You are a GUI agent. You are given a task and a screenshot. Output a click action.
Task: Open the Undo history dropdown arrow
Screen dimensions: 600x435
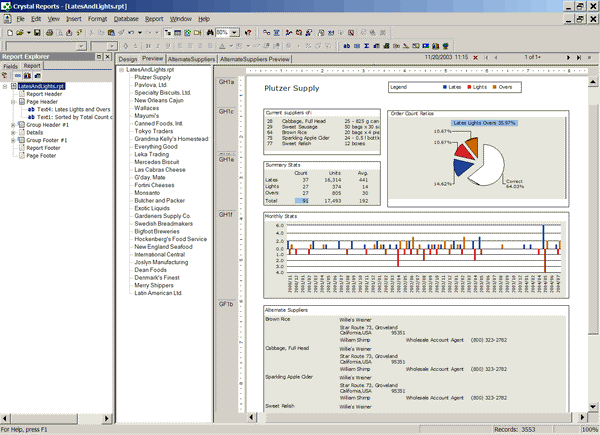click(140, 33)
